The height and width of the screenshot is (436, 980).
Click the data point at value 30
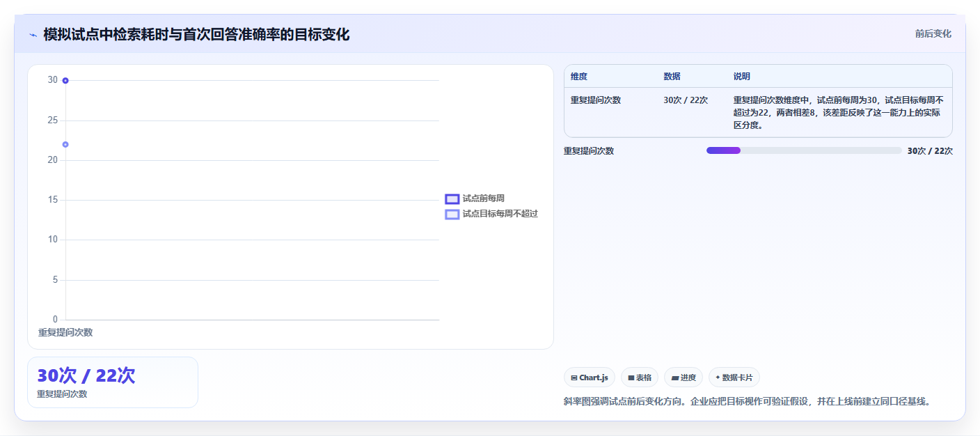coord(65,81)
